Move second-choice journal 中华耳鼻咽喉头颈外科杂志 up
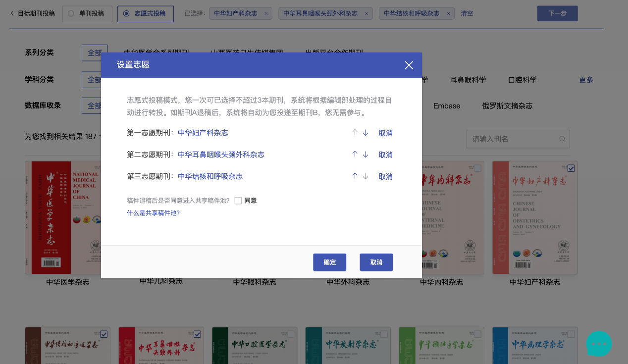Viewport: 628px width, 364px height. coord(355,155)
